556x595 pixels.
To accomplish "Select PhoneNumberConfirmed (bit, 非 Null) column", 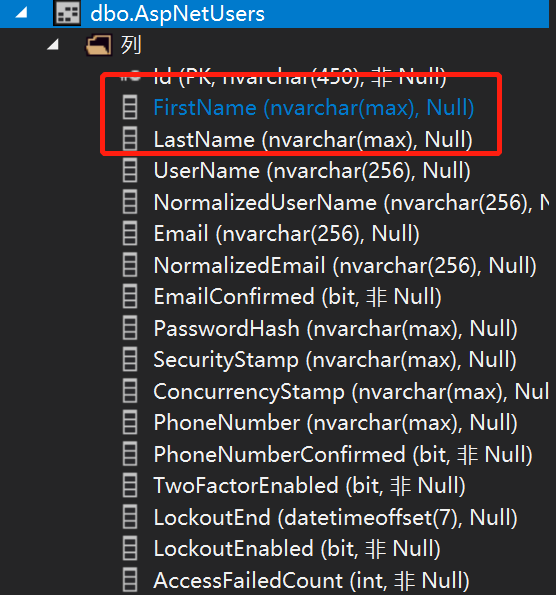I will [x=343, y=454].
